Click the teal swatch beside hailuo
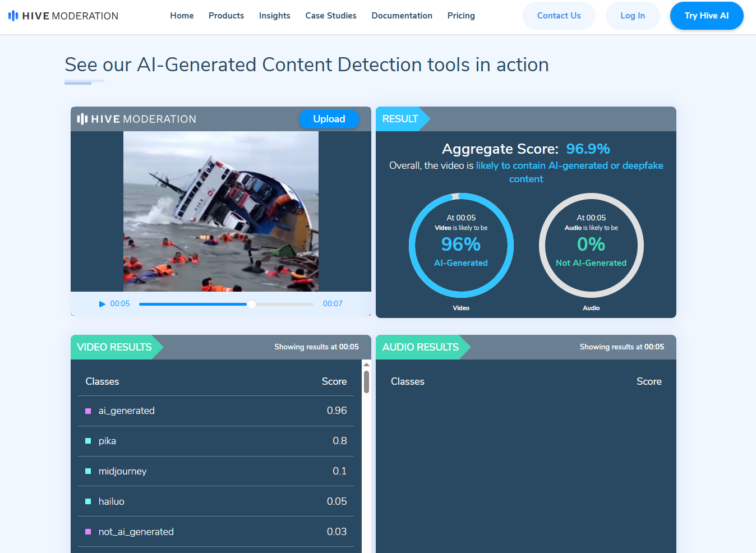Screen dimensions: 756x553 point(88,502)
